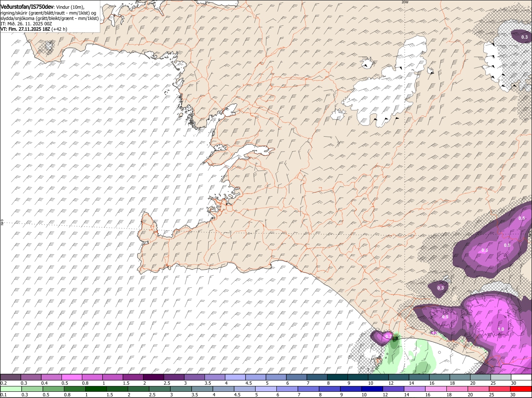Image resolution: width=532 pixels, height=398 pixels.
Task: Pick the 2.5 swatch in lower legend row
Action: click(160, 389)
